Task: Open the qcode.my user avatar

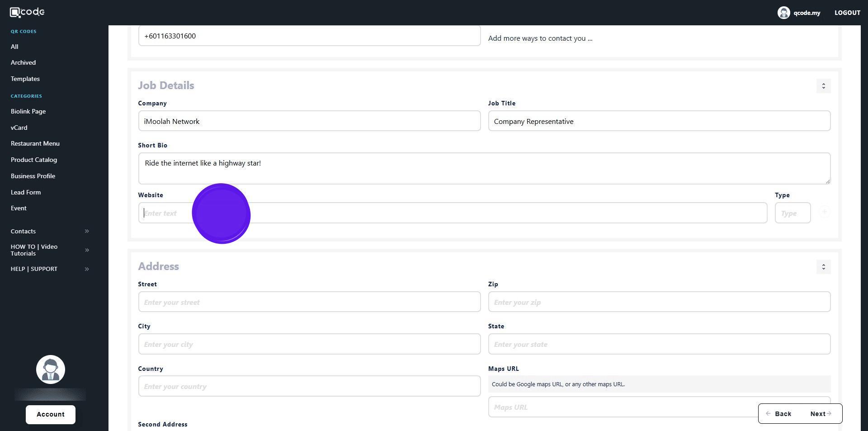Action: [783, 13]
